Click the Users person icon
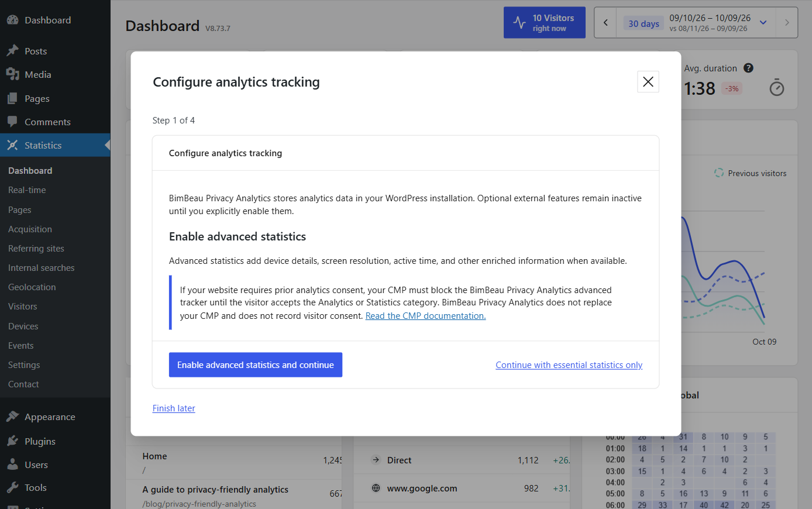812x509 pixels. pos(12,465)
